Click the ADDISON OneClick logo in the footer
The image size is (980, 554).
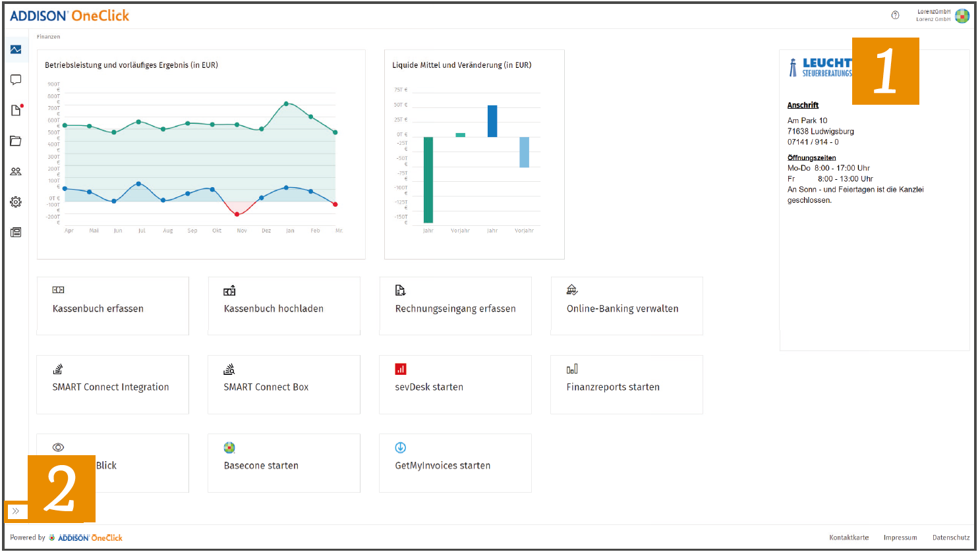pos(86,538)
